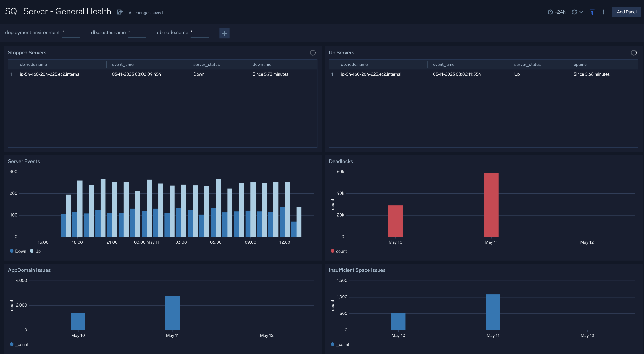Click the May 11 bar in AppDomain Issues
This screenshot has width=644, height=354.
(x=172, y=313)
